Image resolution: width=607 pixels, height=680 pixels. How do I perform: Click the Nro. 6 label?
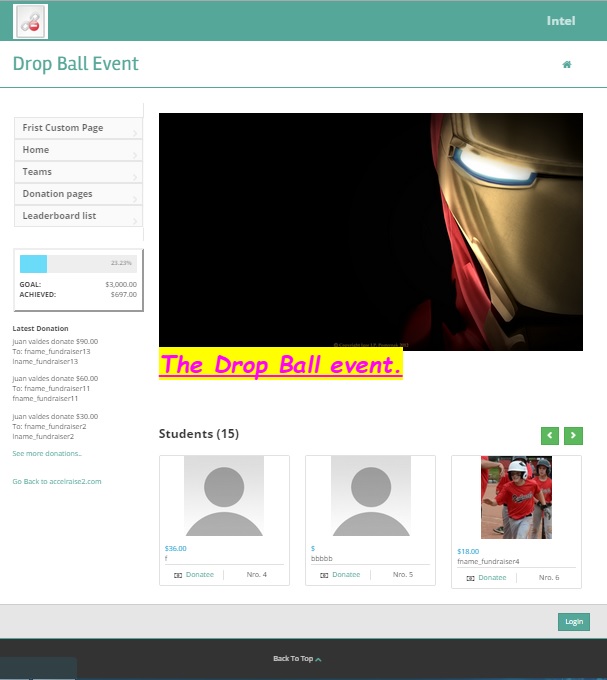549,578
